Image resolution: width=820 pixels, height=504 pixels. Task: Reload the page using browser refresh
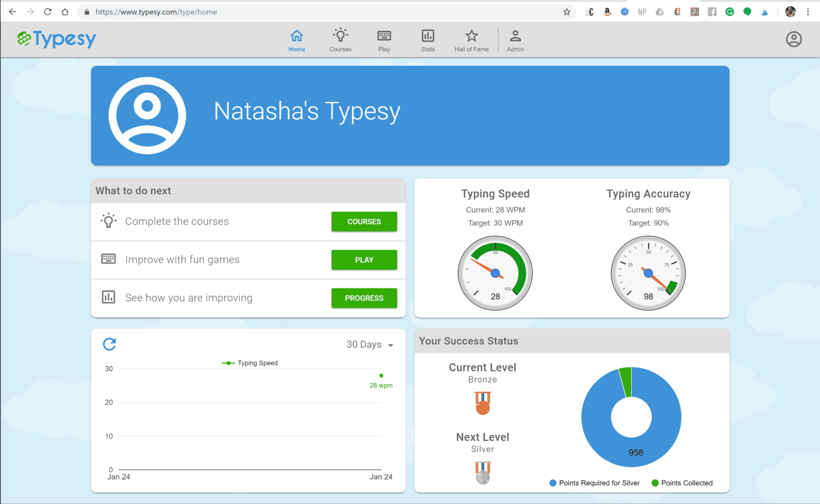tap(47, 12)
